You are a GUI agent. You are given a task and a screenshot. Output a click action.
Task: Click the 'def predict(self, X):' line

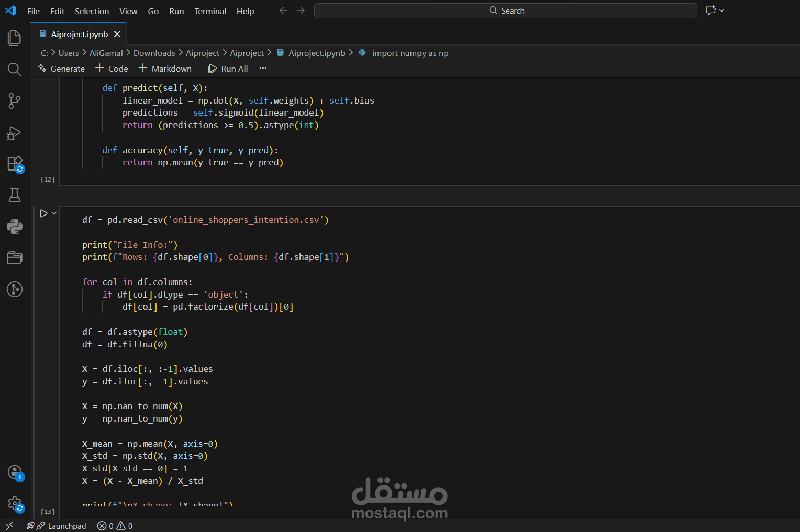tap(155, 88)
